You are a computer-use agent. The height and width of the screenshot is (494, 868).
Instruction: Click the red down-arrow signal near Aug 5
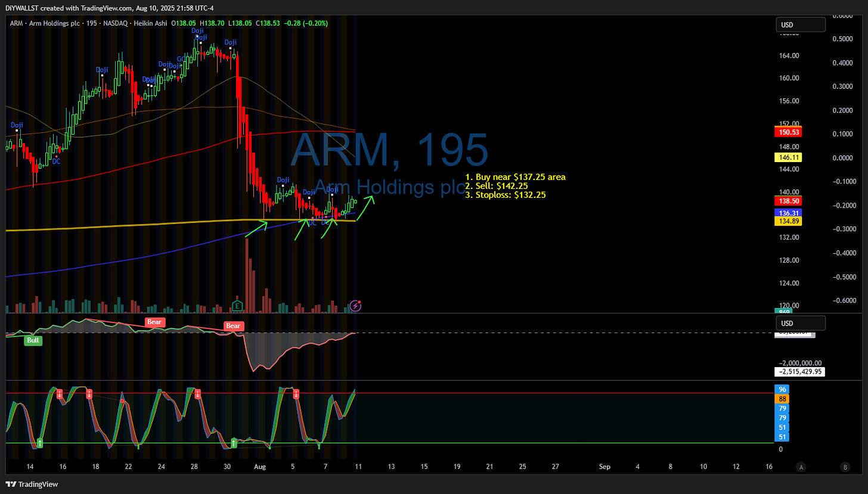tap(296, 393)
